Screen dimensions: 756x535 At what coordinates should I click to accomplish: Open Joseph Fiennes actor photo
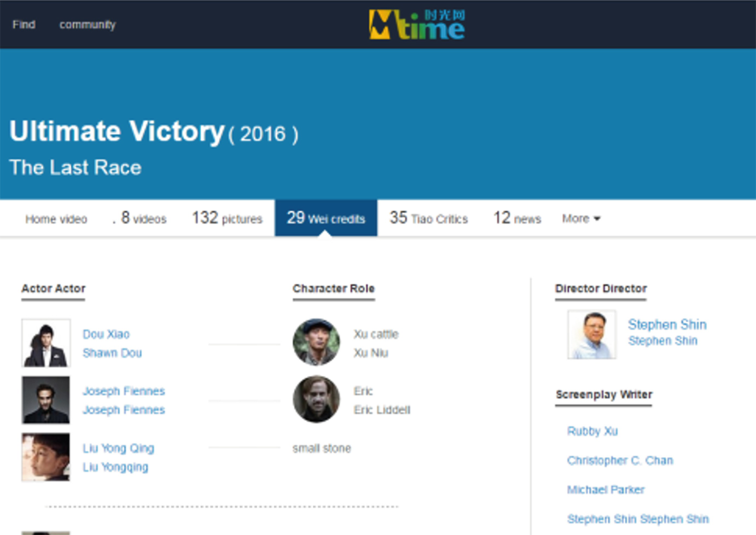click(46, 400)
